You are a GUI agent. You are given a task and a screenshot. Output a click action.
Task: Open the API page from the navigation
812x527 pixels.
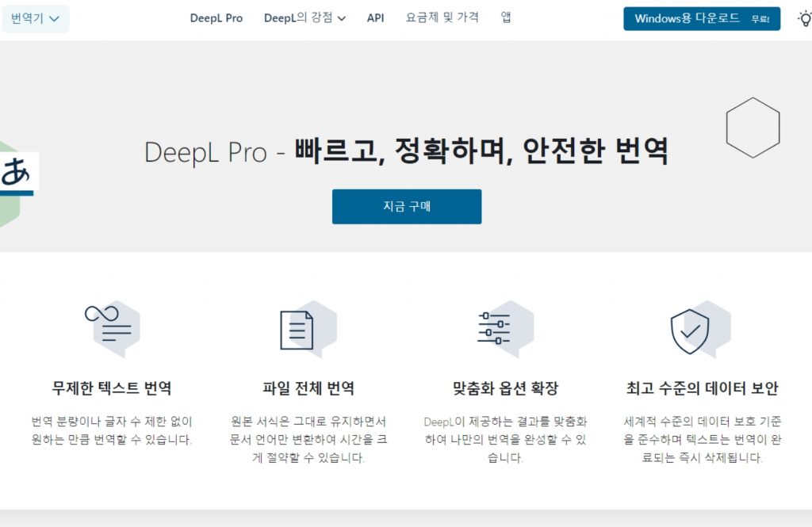click(375, 17)
